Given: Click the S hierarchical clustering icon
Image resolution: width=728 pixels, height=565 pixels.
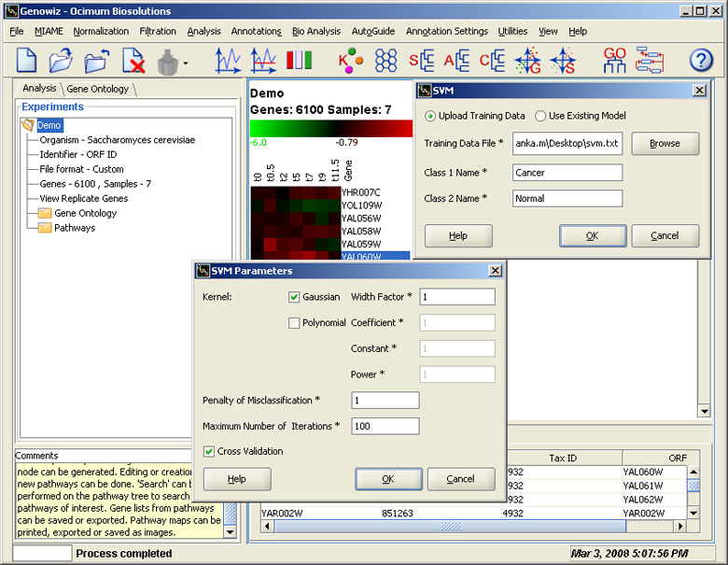Looking at the screenshot, I should pos(422,61).
